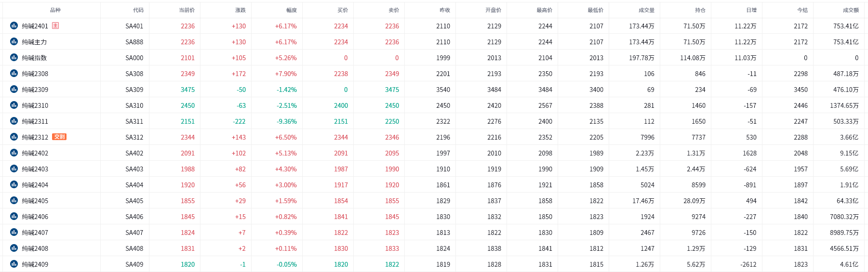Sort by 涨跌 column header
This screenshot has width=868, height=272.
tap(240, 10)
